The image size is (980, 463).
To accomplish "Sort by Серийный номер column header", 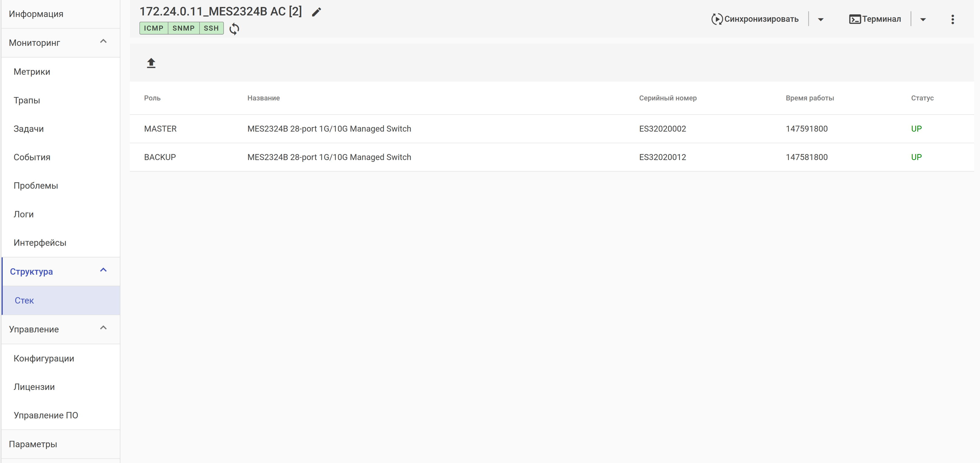I will [668, 98].
